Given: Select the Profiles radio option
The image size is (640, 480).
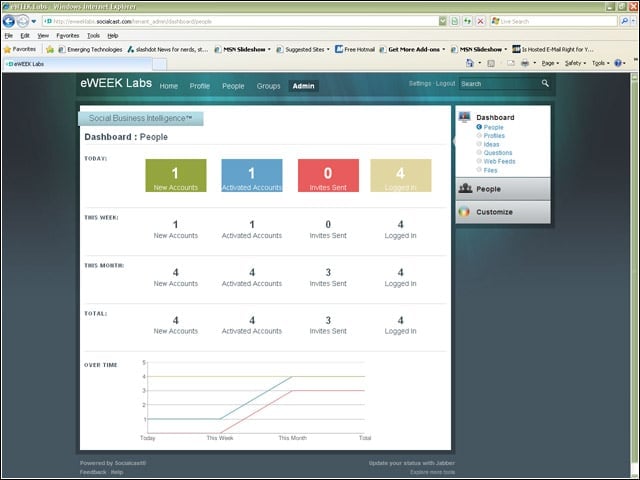Looking at the screenshot, I should [x=479, y=136].
